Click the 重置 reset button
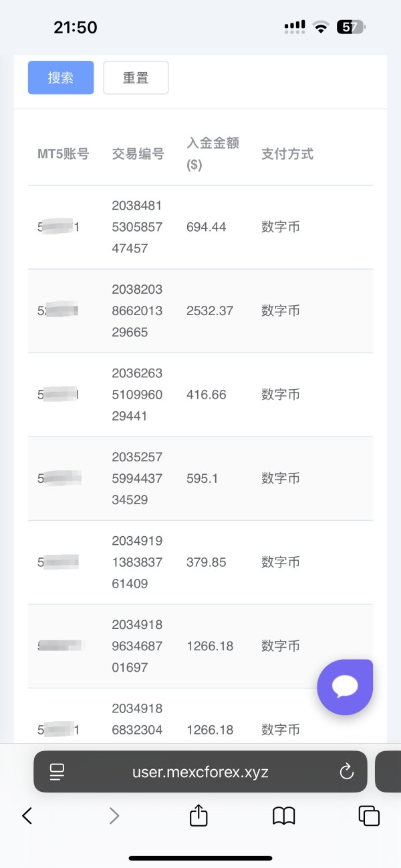The width and height of the screenshot is (401, 868). point(136,78)
